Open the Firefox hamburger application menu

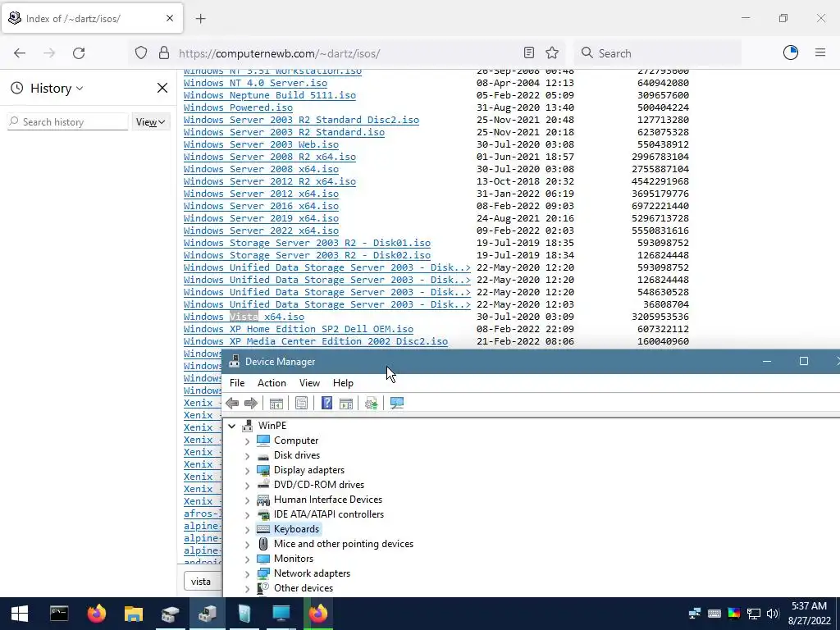click(820, 52)
